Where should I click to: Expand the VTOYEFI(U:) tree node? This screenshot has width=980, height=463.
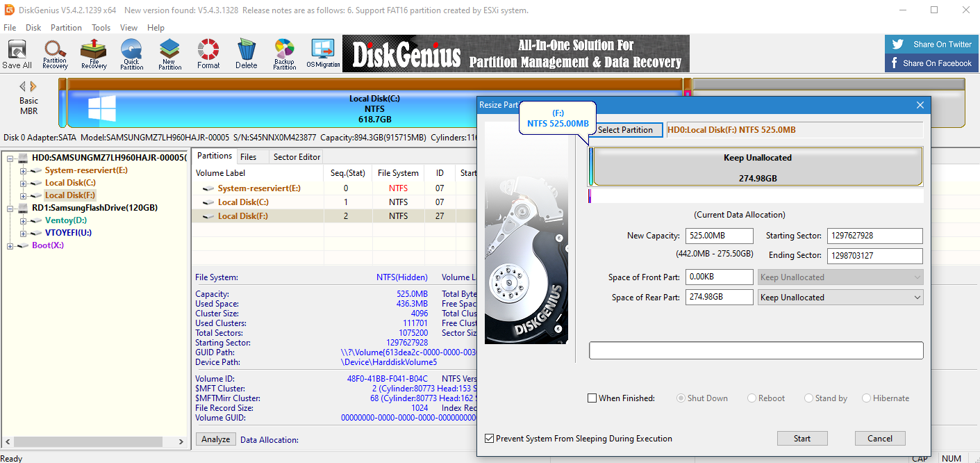coord(23,233)
